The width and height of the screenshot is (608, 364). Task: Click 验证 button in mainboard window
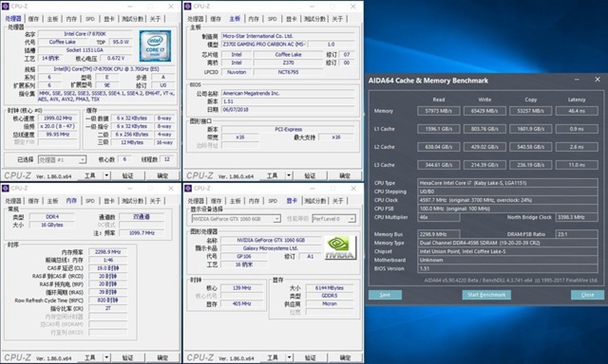[x=310, y=176]
